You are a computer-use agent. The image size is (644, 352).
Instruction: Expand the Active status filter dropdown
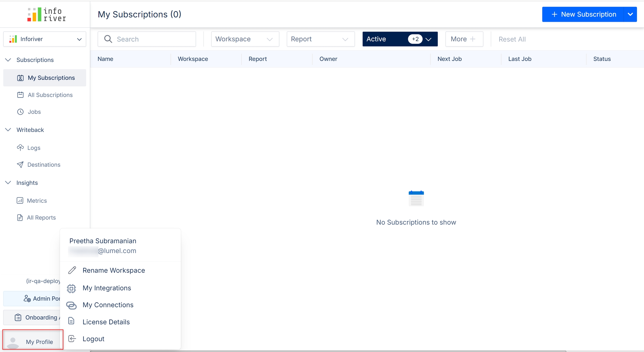[428, 39]
